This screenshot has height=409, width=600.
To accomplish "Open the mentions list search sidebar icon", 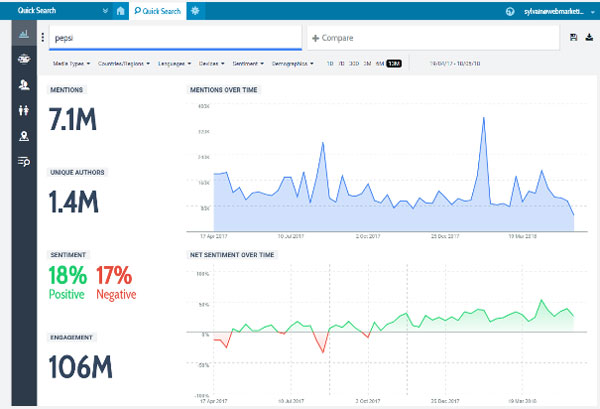I will tap(24, 161).
